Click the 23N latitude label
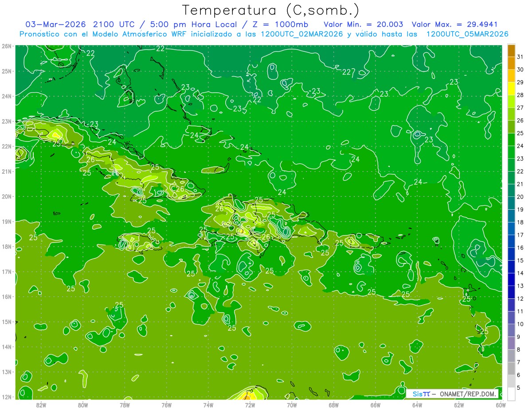The height and width of the screenshot is (411, 532). [7, 121]
